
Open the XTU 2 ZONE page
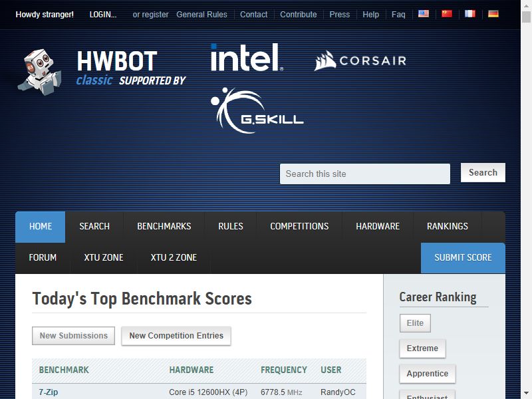pyautogui.click(x=174, y=258)
